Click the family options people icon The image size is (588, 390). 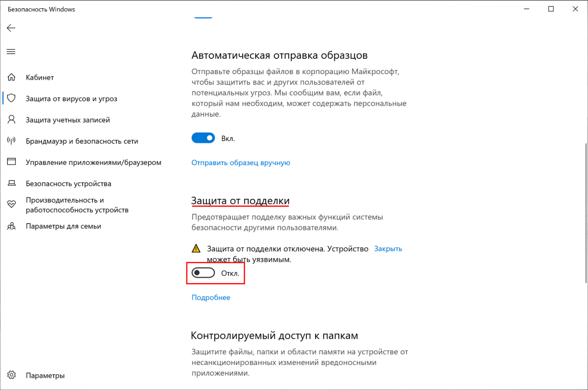tap(12, 226)
